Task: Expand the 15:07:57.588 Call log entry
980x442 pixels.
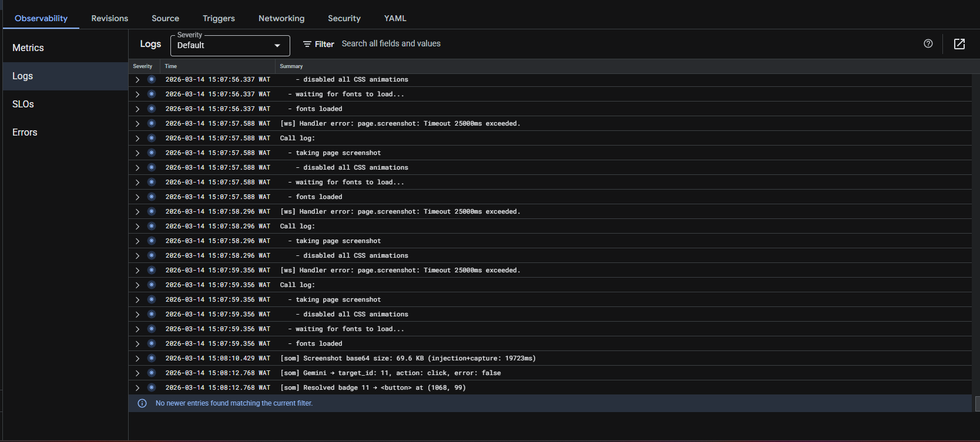Action: coord(137,138)
